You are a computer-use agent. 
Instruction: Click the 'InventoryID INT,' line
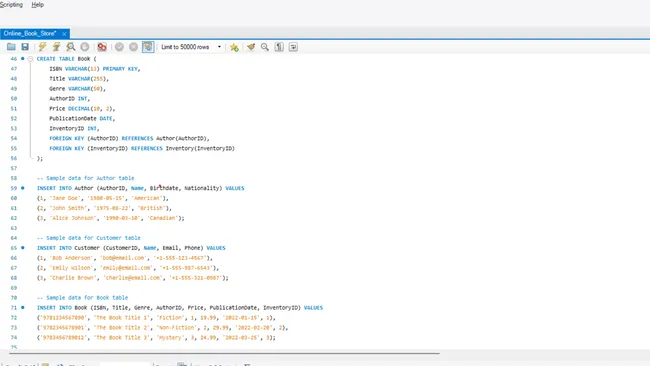coord(74,128)
